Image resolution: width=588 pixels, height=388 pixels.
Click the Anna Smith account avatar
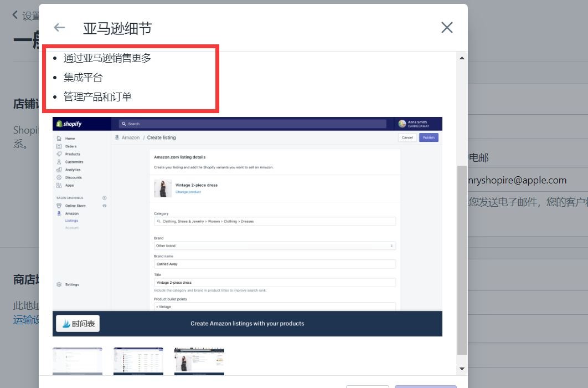coord(402,124)
